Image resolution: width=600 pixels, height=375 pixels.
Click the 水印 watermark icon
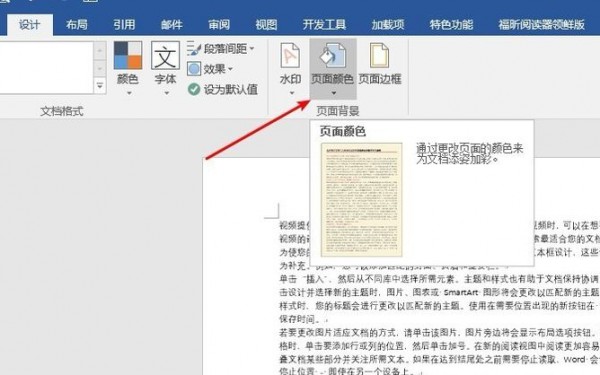pyautogui.click(x=290, y=55)
